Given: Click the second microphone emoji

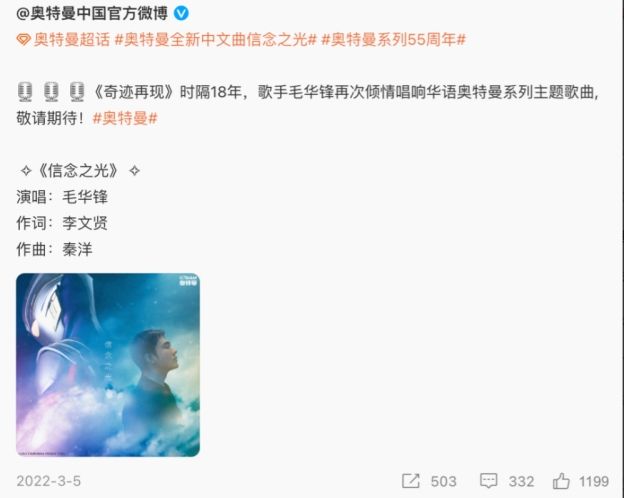Looking at the screenshot, I should tap(51, 92).
